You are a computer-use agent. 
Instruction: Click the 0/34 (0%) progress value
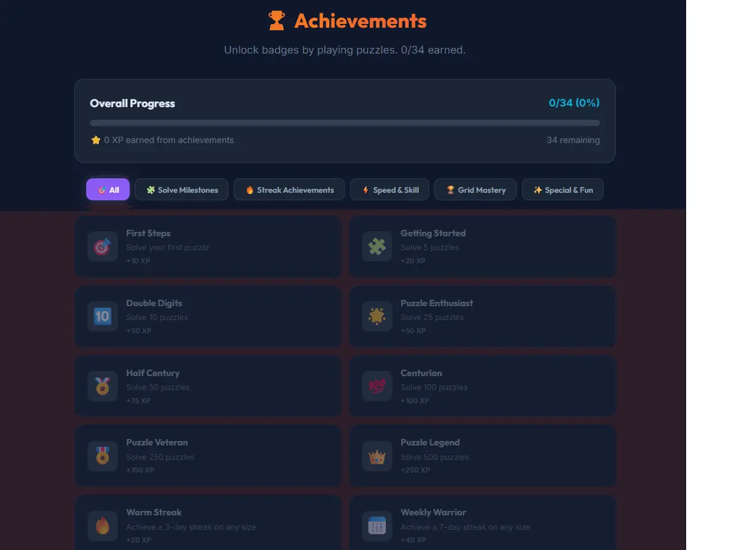click(574, 103)
